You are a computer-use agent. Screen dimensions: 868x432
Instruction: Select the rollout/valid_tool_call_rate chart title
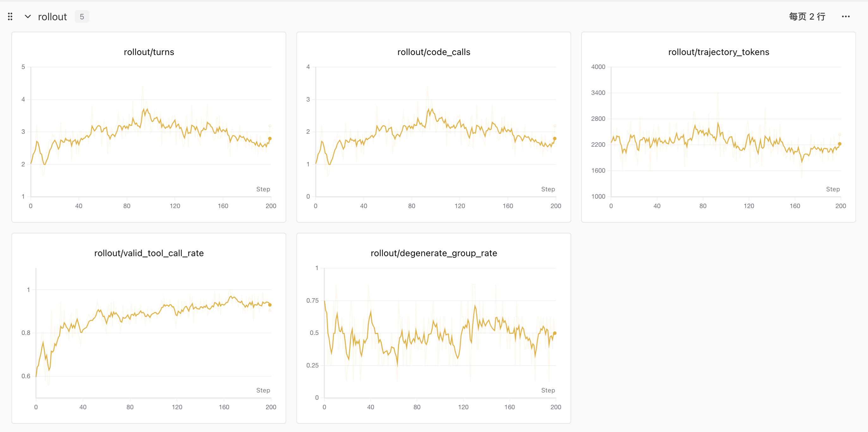(149, 253)
